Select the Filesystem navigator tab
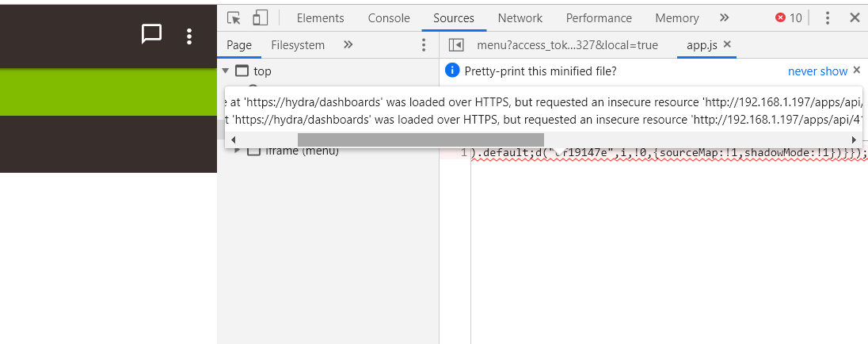The image size is (868, 344). (x=298, y=45)
